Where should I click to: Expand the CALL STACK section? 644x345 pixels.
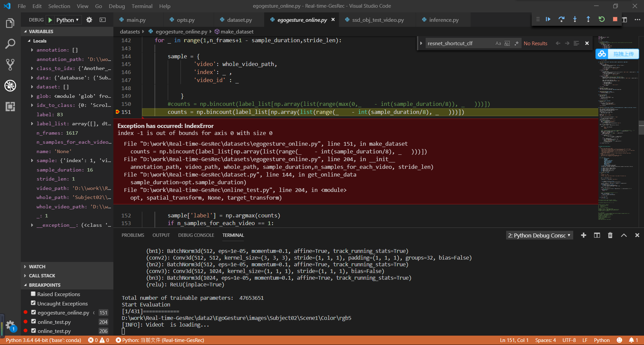pyautogui.click(x=42, y=276)
